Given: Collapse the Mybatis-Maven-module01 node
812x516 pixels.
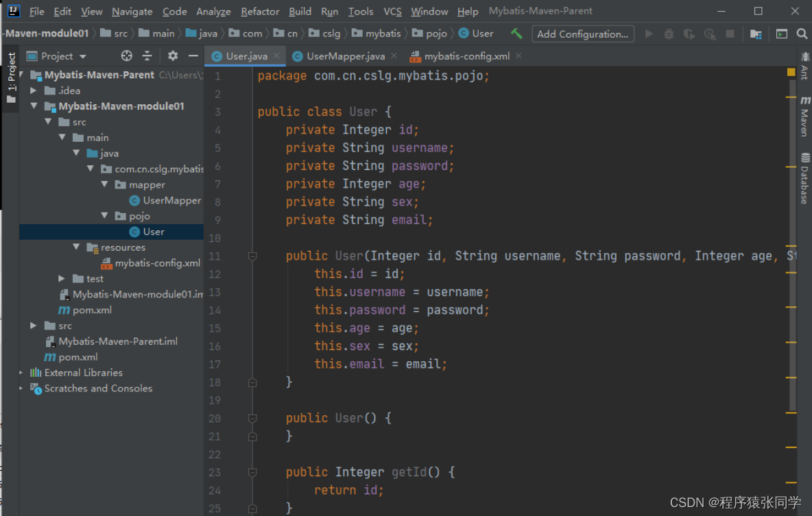Looking at the screenshot, I should (x=34, y=106).
